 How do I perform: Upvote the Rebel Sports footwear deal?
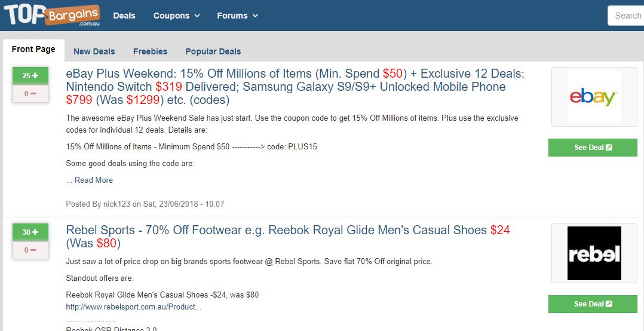click(30, 232)
